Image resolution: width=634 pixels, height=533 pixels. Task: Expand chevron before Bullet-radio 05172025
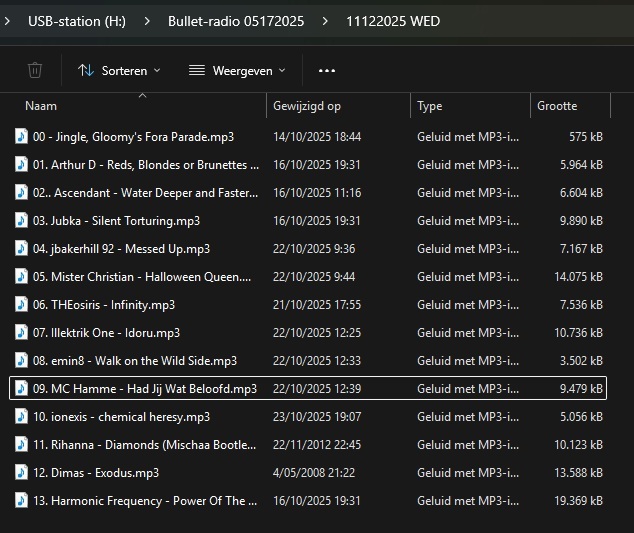(147, 21)
